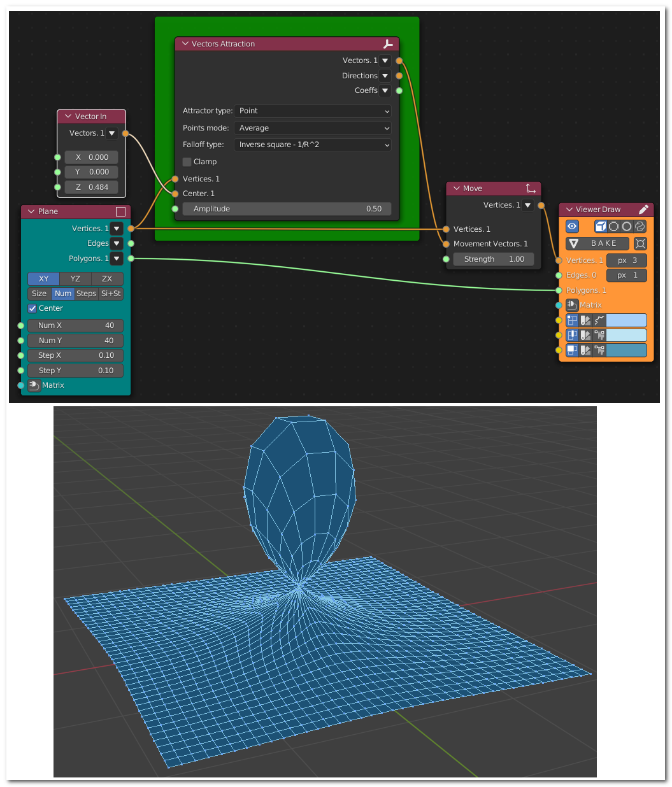Open Directions output dropdown arrow

(x=385, y=76)
